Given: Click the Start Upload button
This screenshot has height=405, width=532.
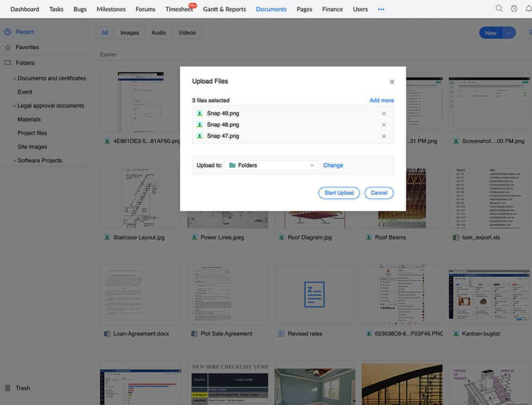Looking at the screenshot, I should (339, 193).
